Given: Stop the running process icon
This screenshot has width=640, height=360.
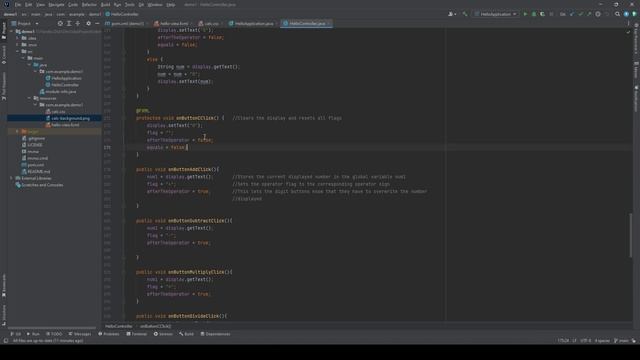Looking at the screenshot, I should (551, 14).
